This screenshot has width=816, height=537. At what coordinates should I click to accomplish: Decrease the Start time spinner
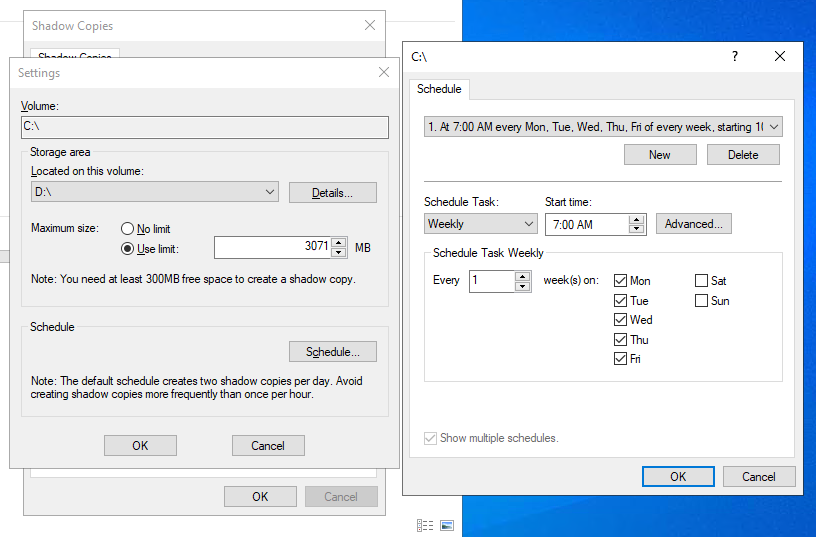636,229
